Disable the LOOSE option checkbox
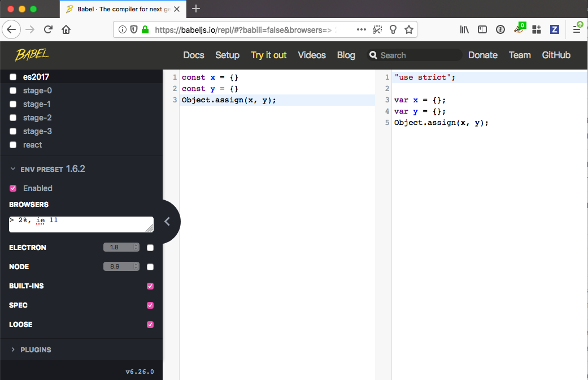The width and height of the screenshot is (588, 380). [150, 324]
